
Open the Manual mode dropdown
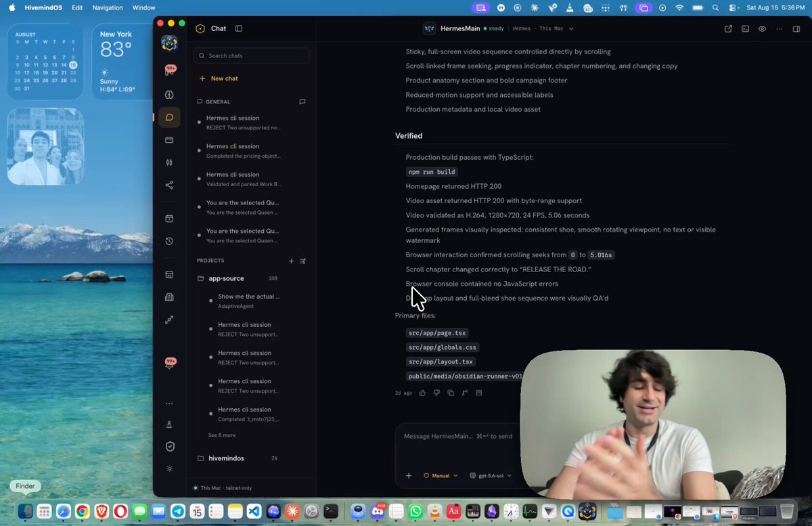click(x=441, y=476)
